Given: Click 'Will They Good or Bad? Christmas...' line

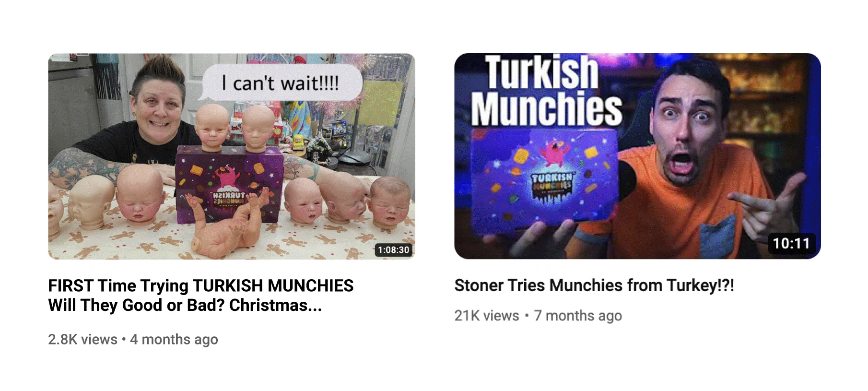Looking at the screenshot, I should [x=185, y=305].
